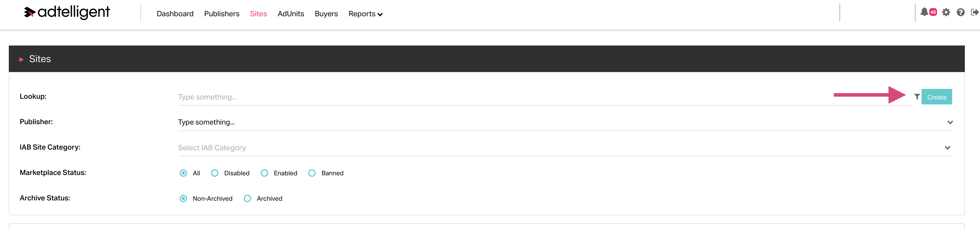Select the All marketplace status

click(x=184, y=173)
